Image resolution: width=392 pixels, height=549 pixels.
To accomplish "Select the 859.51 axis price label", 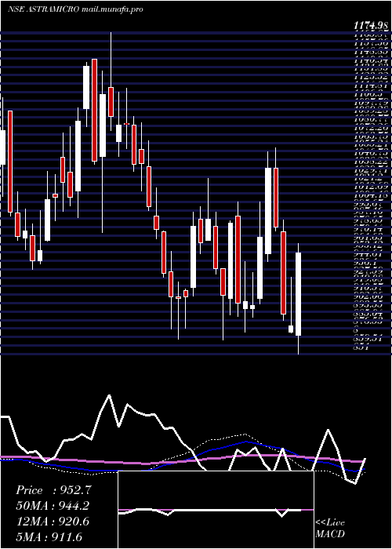I will tap(368, 338).
